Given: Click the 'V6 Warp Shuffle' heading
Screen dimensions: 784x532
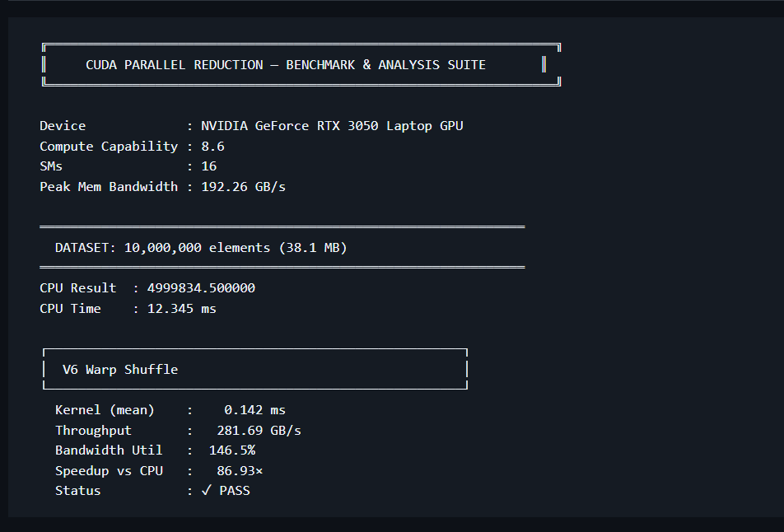Looking at the screenshot, I should click(x=120, y=370).
